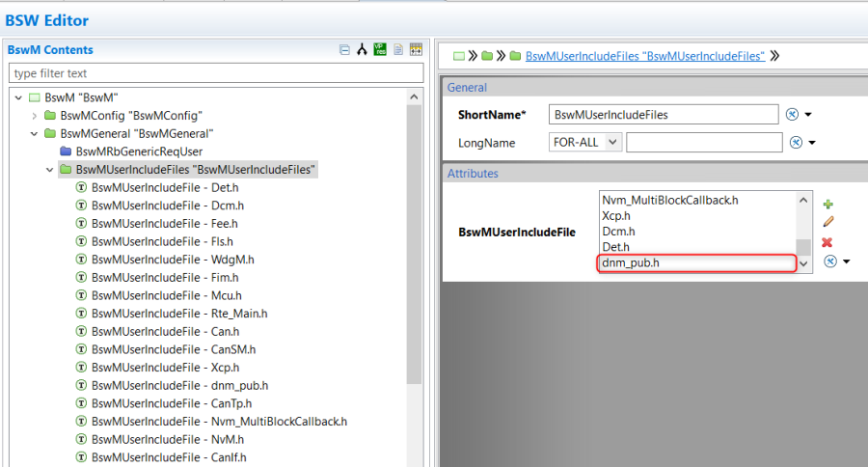
Task: Edit selected include file with pencil icon
Action: click(x=828, y=222)
